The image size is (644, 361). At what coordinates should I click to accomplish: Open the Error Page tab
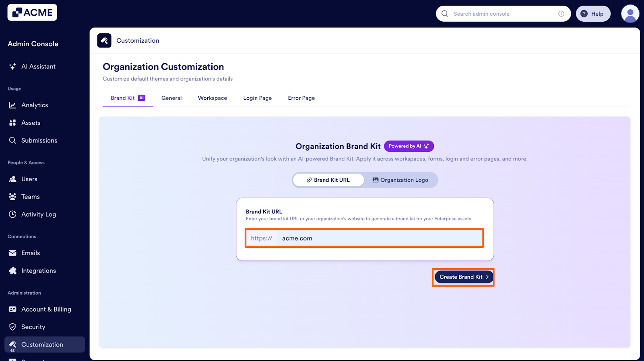pyautogui.click(x=301, y=98)
